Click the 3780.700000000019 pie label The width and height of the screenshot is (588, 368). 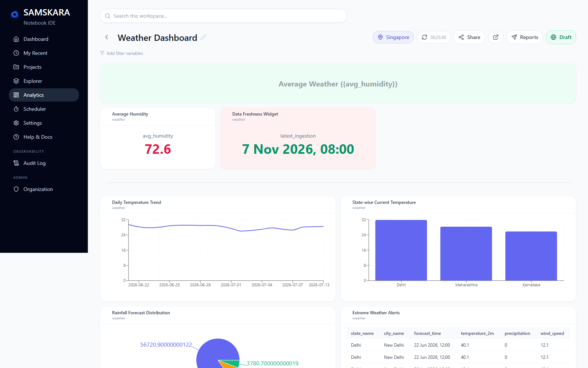click(x=272, y=364)
